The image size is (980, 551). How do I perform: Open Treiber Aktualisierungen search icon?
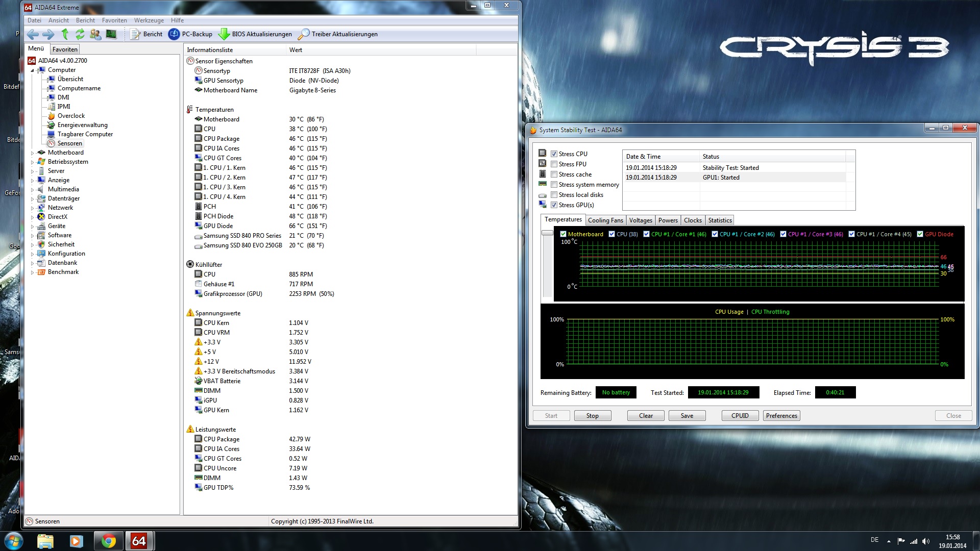click(x=303, y=34)
